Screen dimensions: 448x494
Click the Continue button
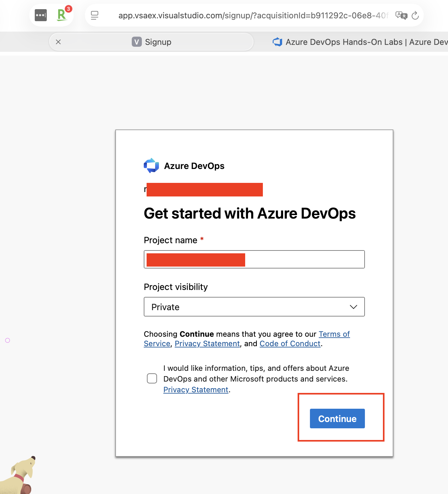337,419
